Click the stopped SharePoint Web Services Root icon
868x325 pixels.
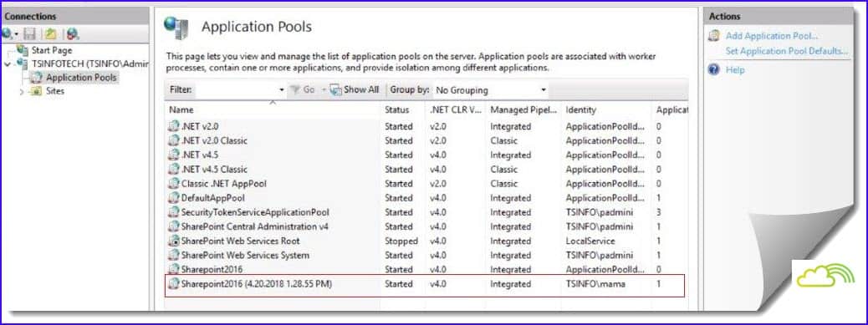pos(174,241)
